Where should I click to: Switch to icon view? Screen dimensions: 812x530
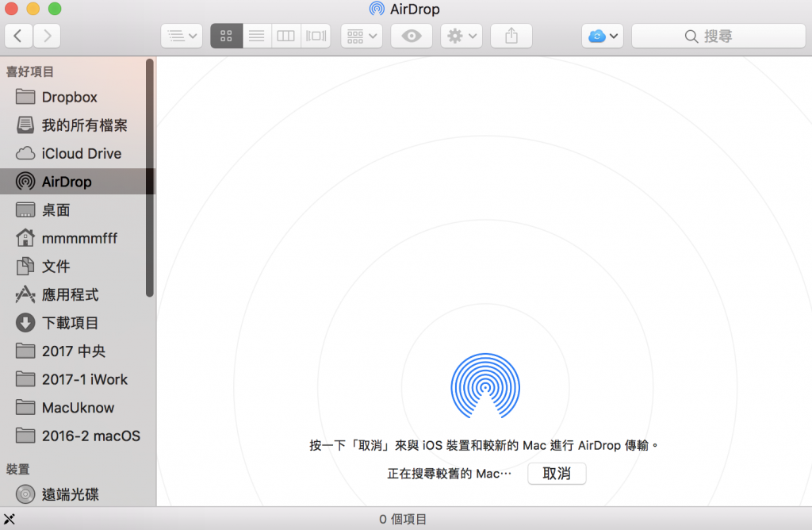[x=226, y=36]
